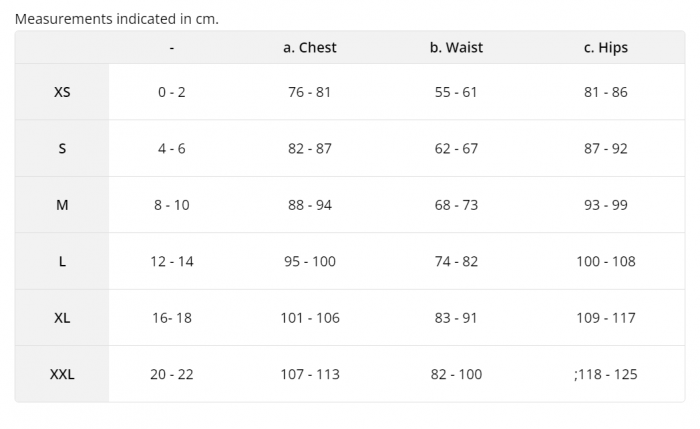Select the XXL size row header
The width and height of the screenshot is (700, 429).
coord(62,374)
